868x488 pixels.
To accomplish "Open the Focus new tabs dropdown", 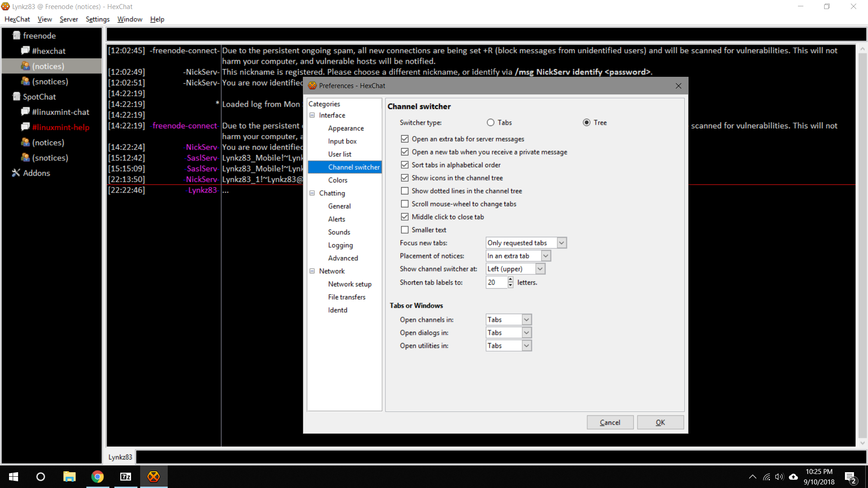I will [526, 243].
